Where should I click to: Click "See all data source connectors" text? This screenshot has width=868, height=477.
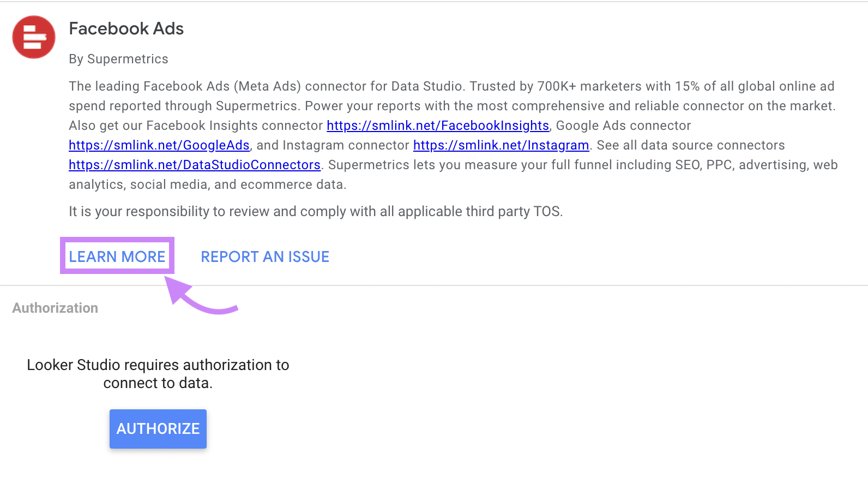[690, 145]
